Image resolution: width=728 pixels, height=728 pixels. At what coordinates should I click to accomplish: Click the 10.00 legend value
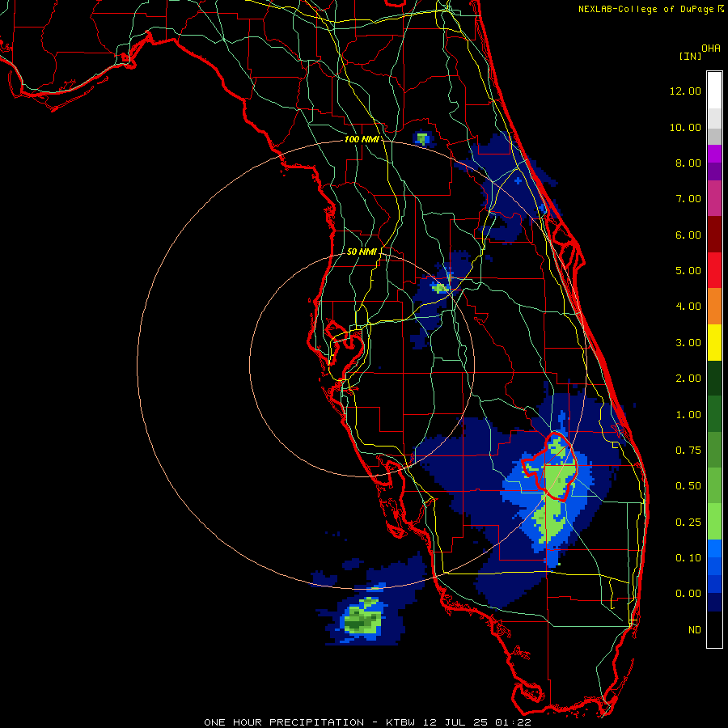(x=685, y=127)
